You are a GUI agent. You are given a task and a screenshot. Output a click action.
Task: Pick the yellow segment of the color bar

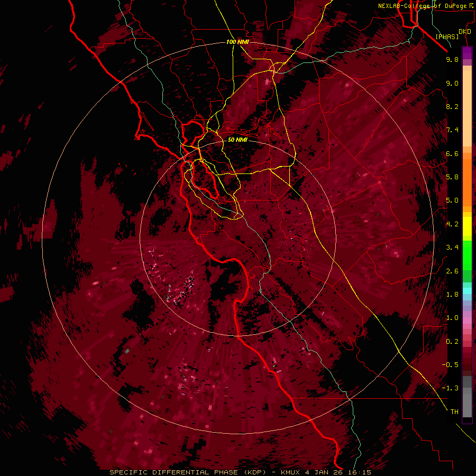pyautogui.click(x=467, y=226)
